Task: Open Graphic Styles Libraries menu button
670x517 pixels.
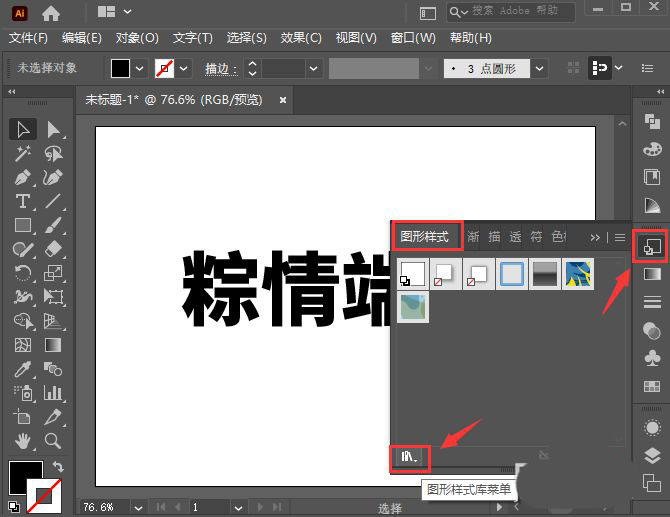Action: point(409,457)
